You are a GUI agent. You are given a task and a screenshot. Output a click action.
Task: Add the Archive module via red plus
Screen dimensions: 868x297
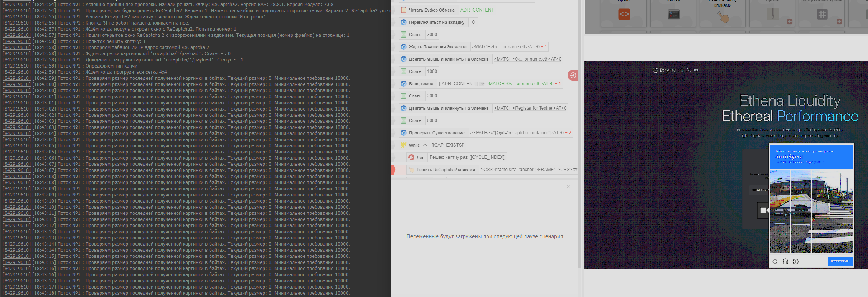(x=790, y=22)
